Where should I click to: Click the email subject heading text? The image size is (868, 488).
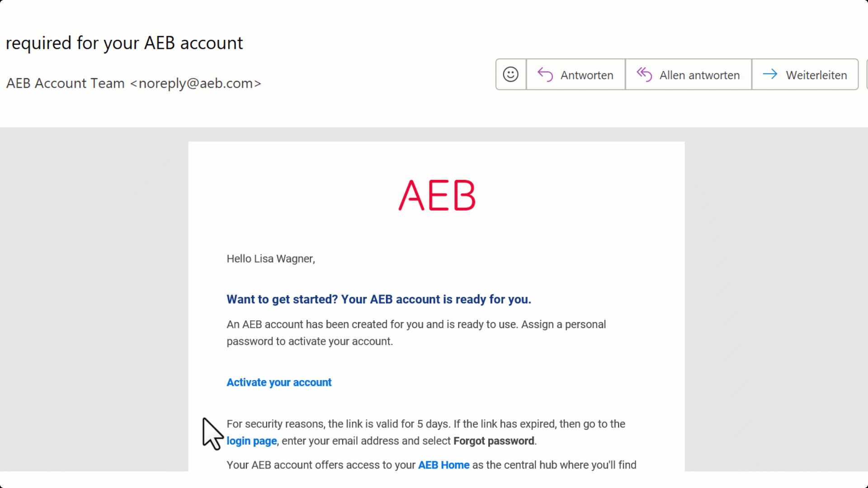[124, 43]
